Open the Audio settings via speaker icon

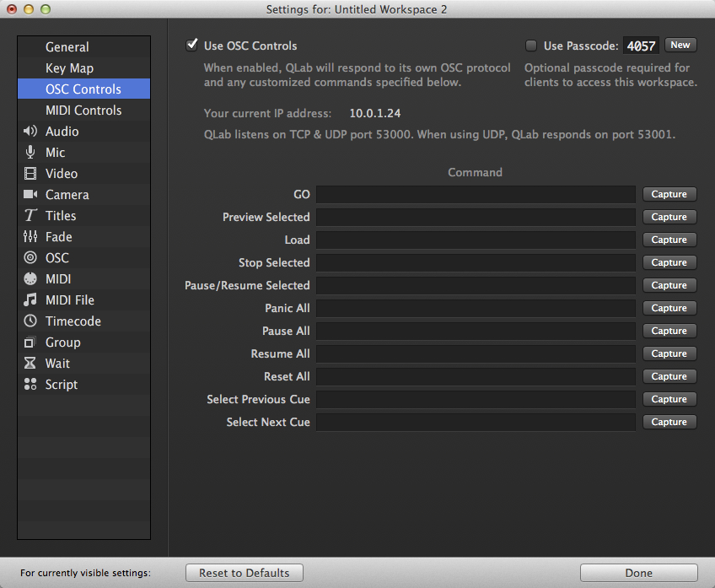[x=30, y=132]
